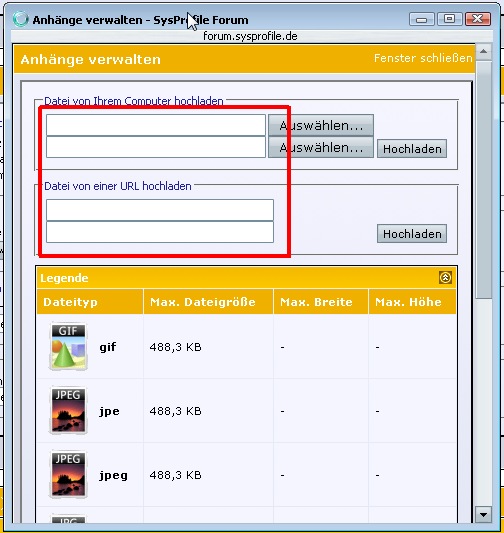This screenshot has width=504, height=533.
Task: Click the Max. Dateigröße column header
Action: [x=203, y=302]
